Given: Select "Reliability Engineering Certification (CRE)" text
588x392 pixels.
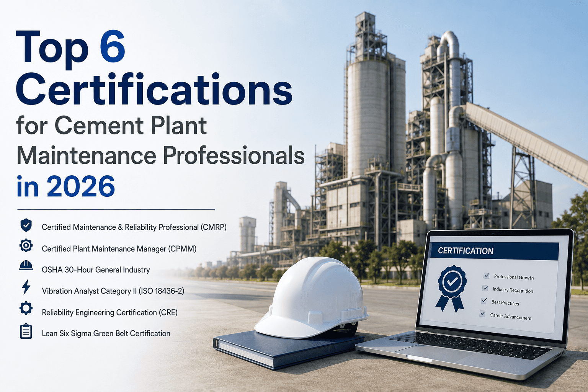Looking at the screenshot, I should pos(109,313).
